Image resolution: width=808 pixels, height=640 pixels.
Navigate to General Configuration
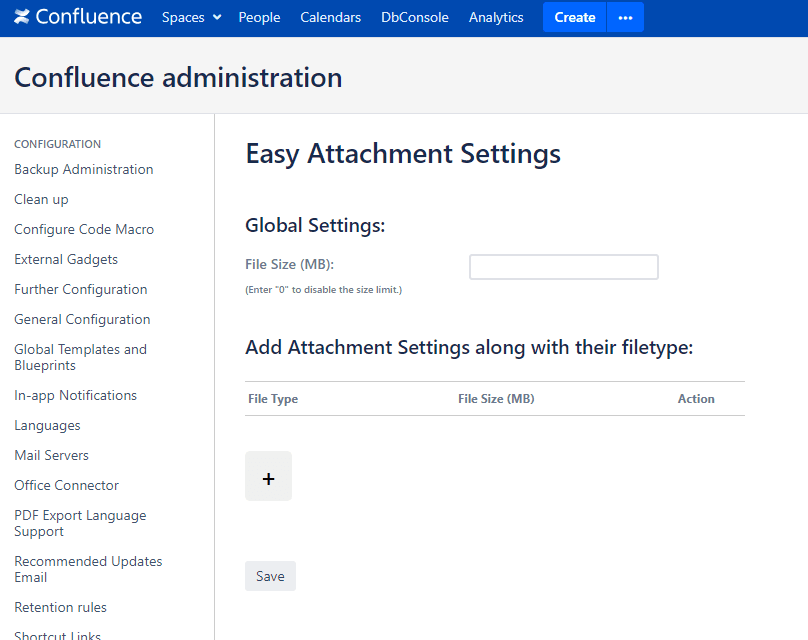(82, 319)
